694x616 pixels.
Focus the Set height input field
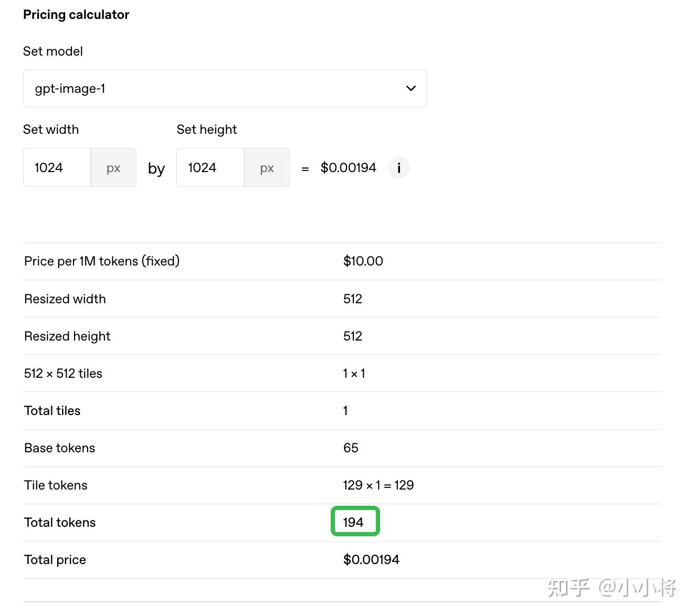tap(211, 168)
